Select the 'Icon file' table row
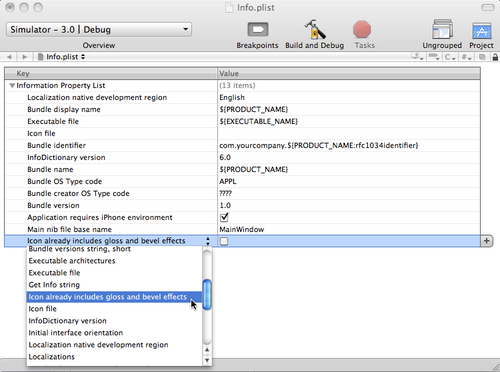The height and width of the screenshot is (372, 500). [x=242, y=134]
